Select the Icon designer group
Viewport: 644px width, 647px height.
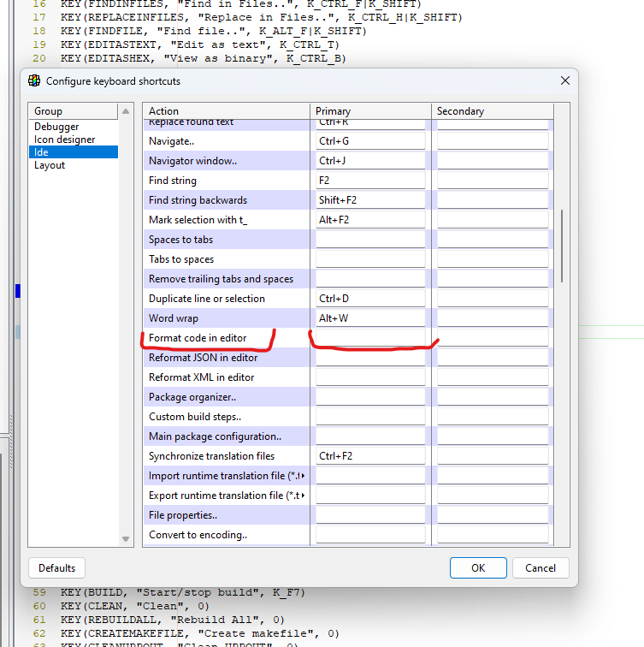(x=64, y=139)
